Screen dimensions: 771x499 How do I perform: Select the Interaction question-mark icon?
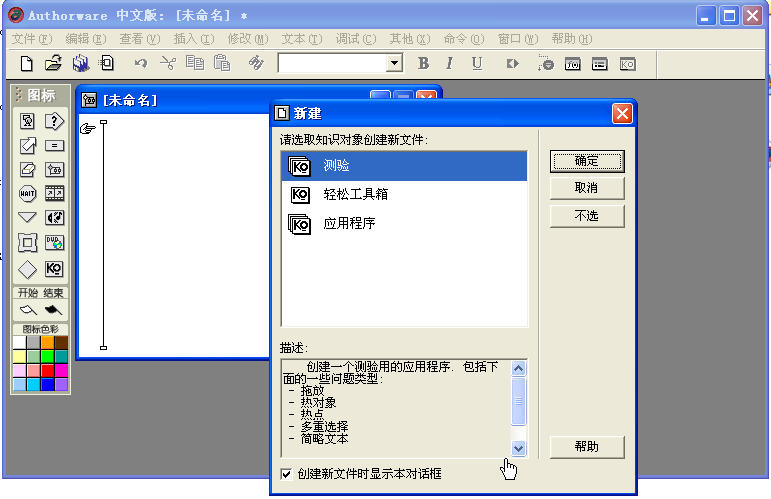click(x=54, y=121)
